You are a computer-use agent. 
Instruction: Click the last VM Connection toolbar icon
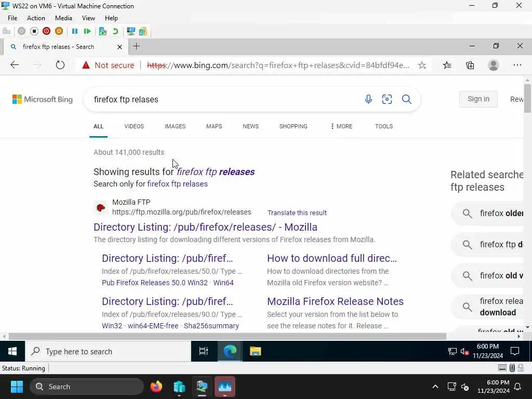(x=143, y=31)
